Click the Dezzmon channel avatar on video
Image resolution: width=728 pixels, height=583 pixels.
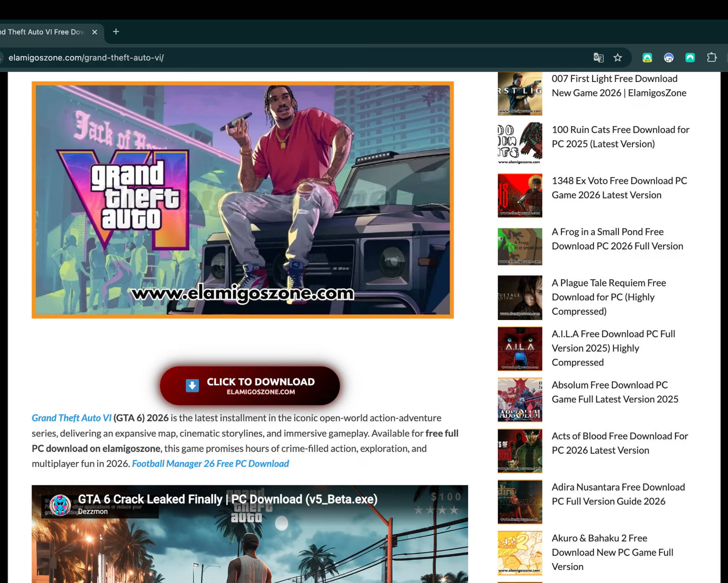[61, 504]
